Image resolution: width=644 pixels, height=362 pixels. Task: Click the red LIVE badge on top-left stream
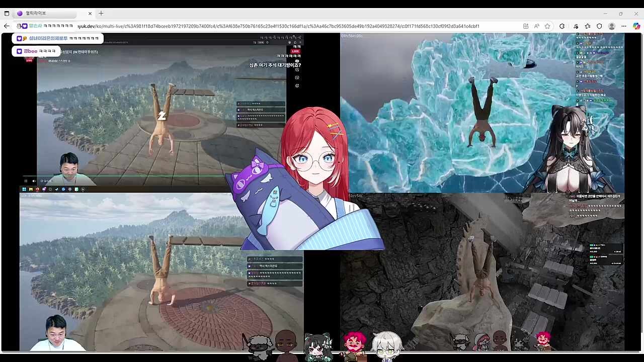(x=295, y=51)
